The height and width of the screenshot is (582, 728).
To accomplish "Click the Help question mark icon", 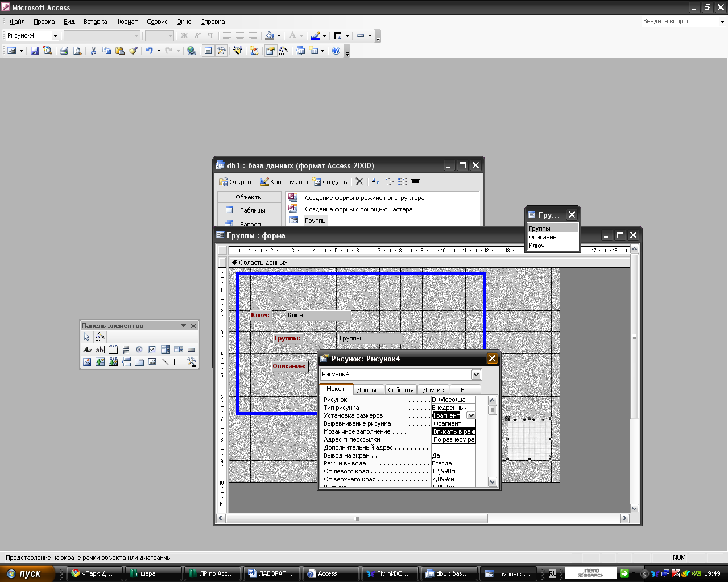I will click(x=336, y=51).
